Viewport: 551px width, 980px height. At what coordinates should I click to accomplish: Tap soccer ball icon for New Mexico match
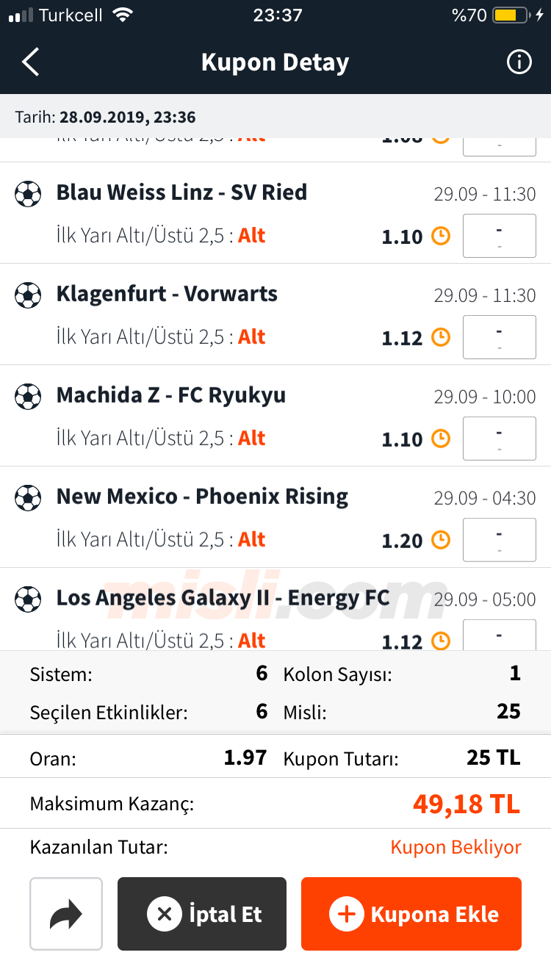pyautogui.click(x=28, y=498)
